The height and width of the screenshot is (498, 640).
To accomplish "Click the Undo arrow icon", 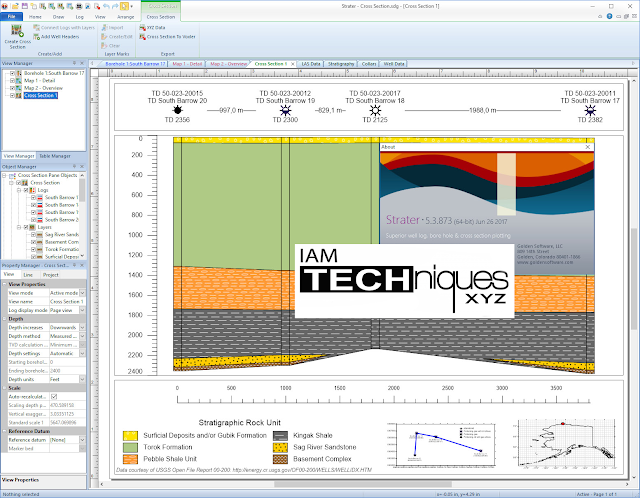I will (x=106, y=6).
